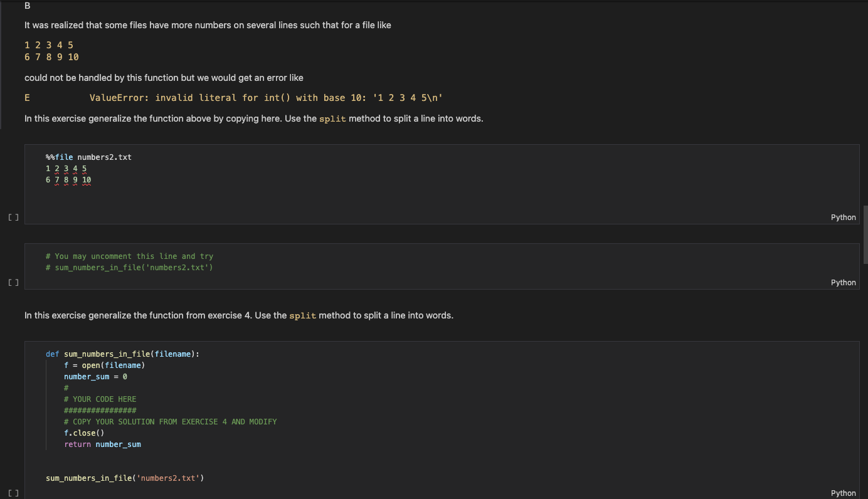
Task: Click the '%%file numbers2.txt' line in code cell
Action: 88,157
